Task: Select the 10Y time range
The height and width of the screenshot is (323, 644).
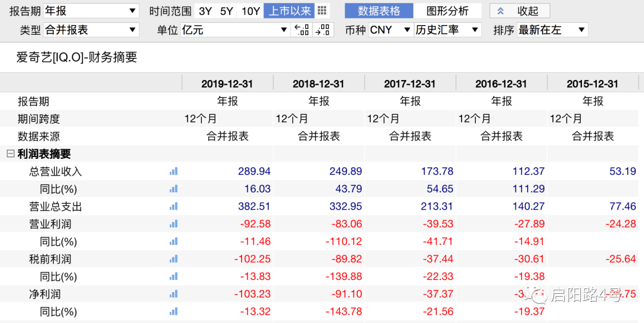Action: [250, 11]
